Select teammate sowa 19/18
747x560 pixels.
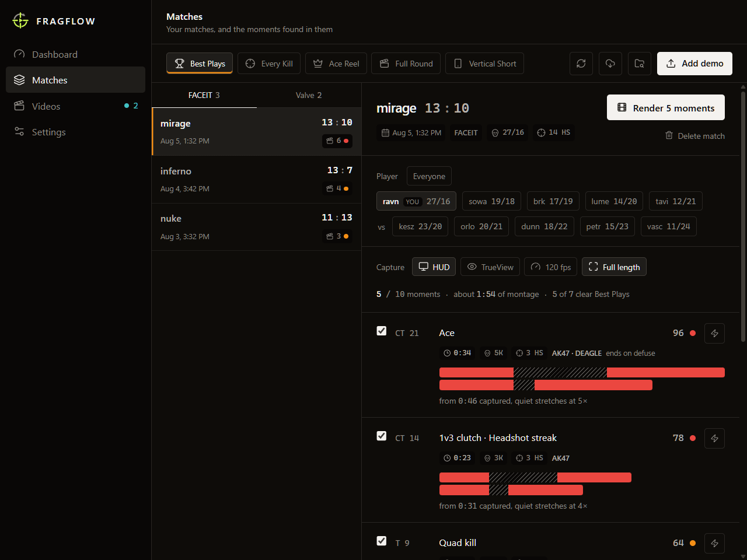click(x=491, y=201)
